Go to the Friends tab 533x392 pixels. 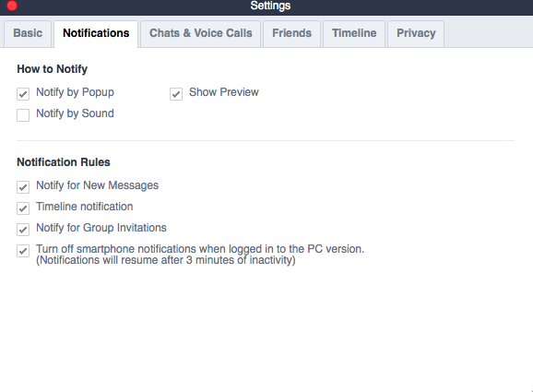pyautogui.click(x=291, y=33)
